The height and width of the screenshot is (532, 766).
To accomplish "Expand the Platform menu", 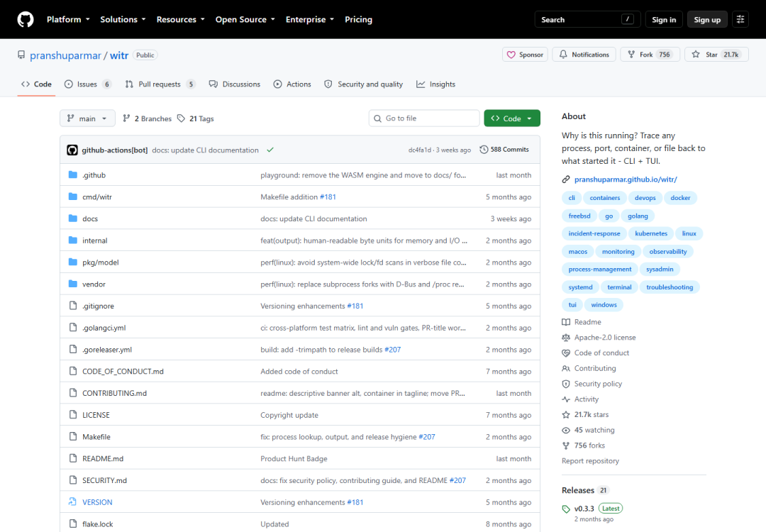I will click(68, 20).
